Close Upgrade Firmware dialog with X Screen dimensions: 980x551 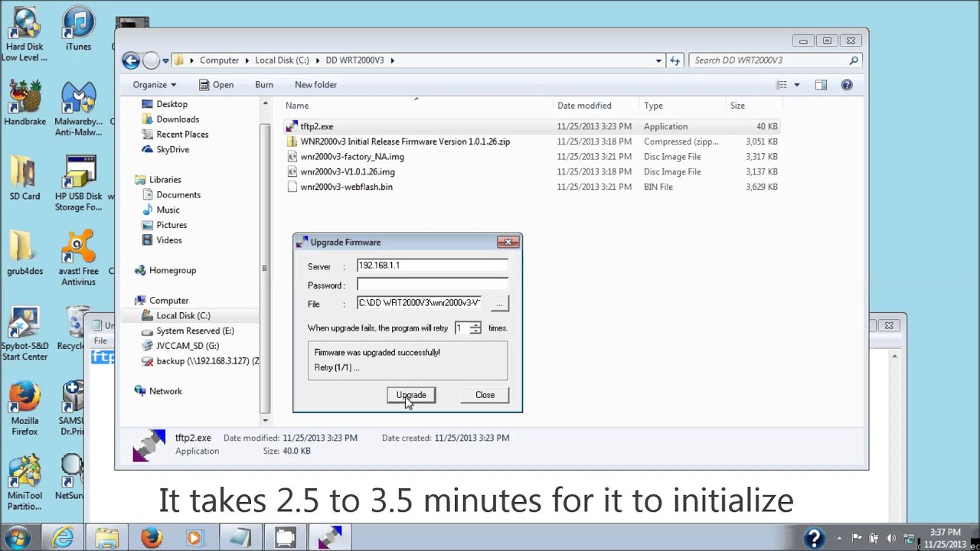pyautogui.click(x=508, y=242)
